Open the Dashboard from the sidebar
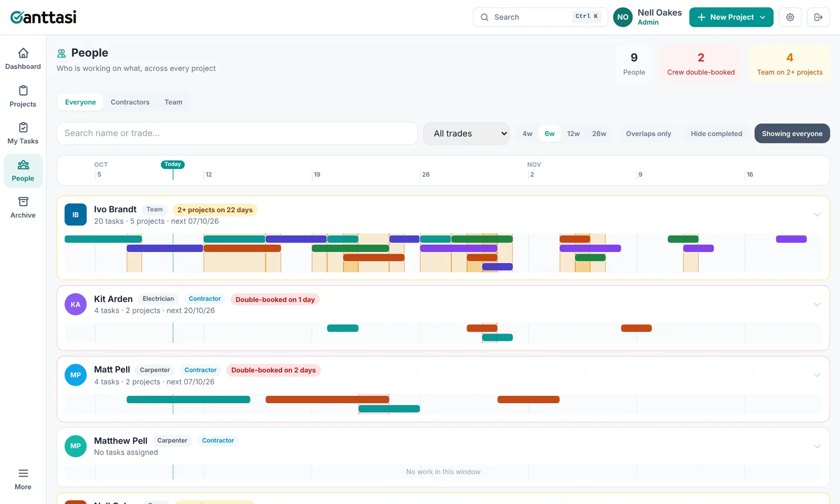 click(23, 59)
